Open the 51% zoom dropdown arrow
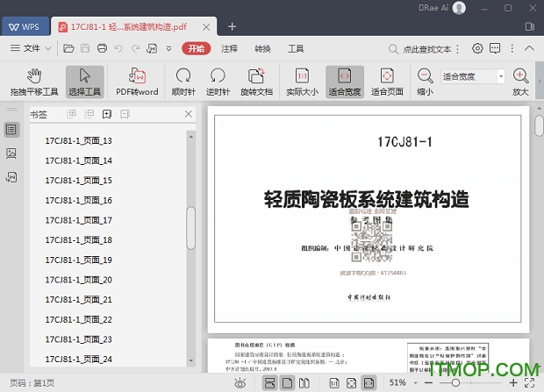Screen dimensions: 544x392 click(x=415, y=383)
